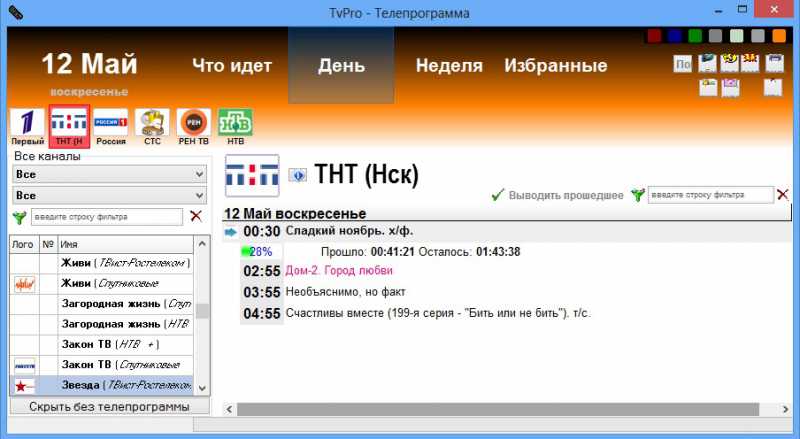This screenshot has width=800, height=439.
Task: Click the № column header
Action: (x=48, y=245)
